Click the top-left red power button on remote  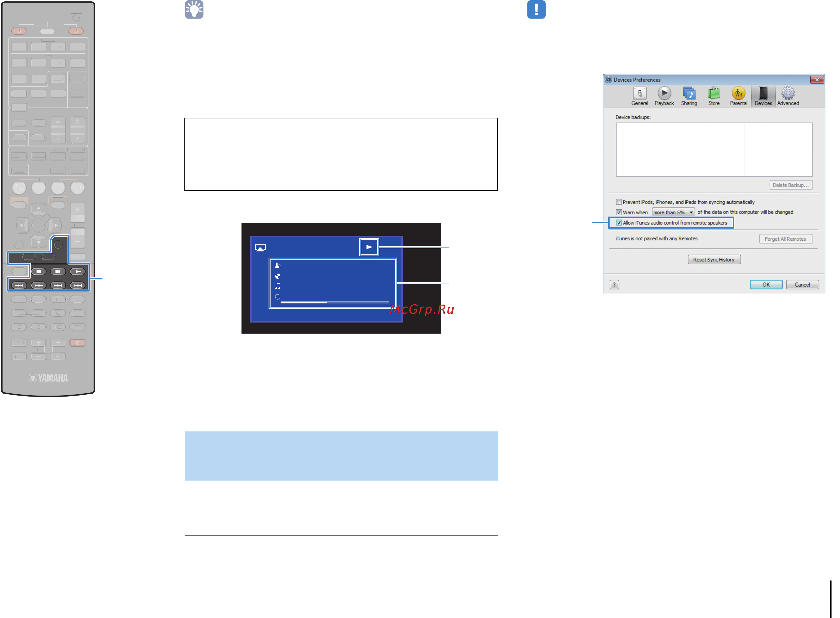(x=19, y=31)
